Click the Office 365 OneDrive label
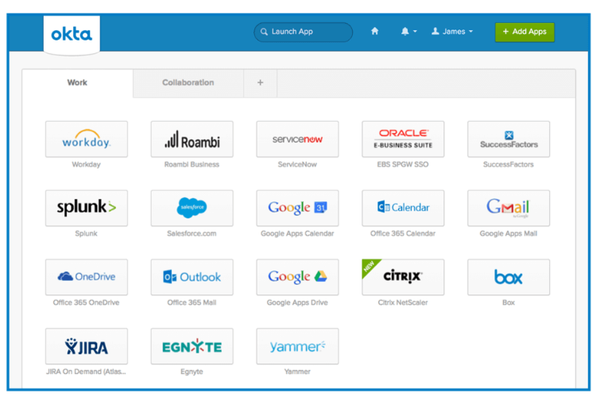 [x=86, y=303]
